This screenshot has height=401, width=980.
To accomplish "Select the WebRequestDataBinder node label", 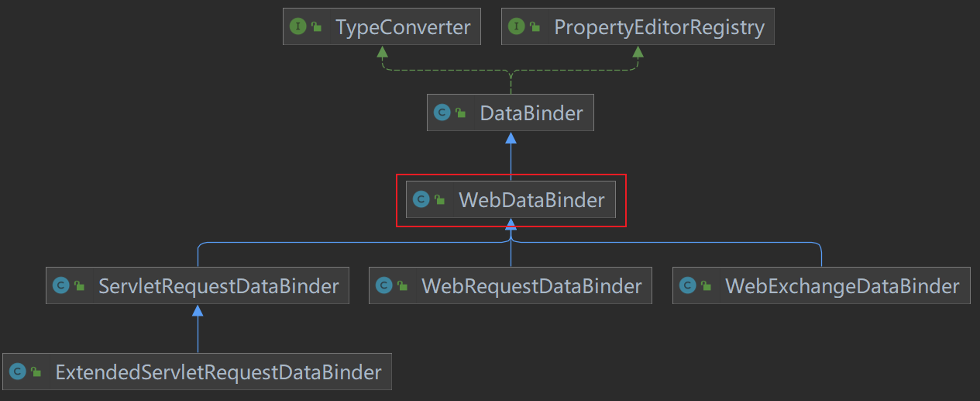I will coord(531,286).
